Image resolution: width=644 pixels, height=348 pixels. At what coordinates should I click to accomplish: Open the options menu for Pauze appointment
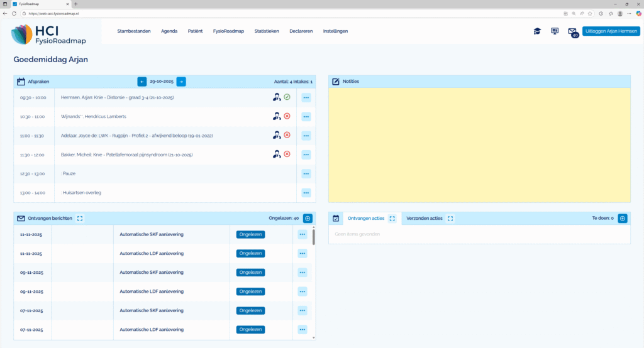tap(306, 173)
